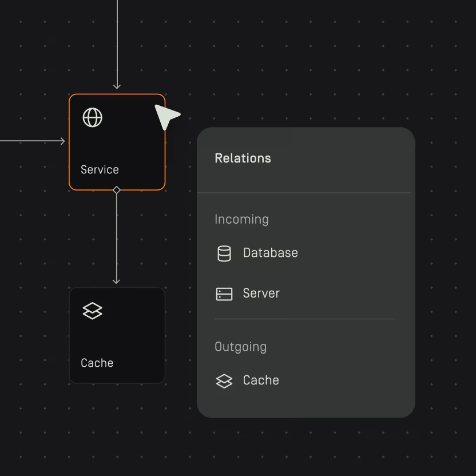Click the Server icon under Incoming relations
476x476 pixels.
tap(224, 293)
